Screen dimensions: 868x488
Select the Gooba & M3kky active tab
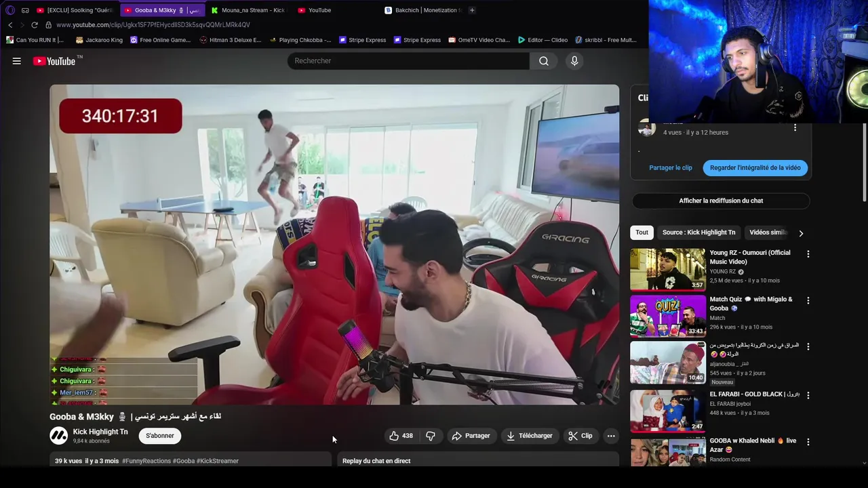tap(163, 10)
